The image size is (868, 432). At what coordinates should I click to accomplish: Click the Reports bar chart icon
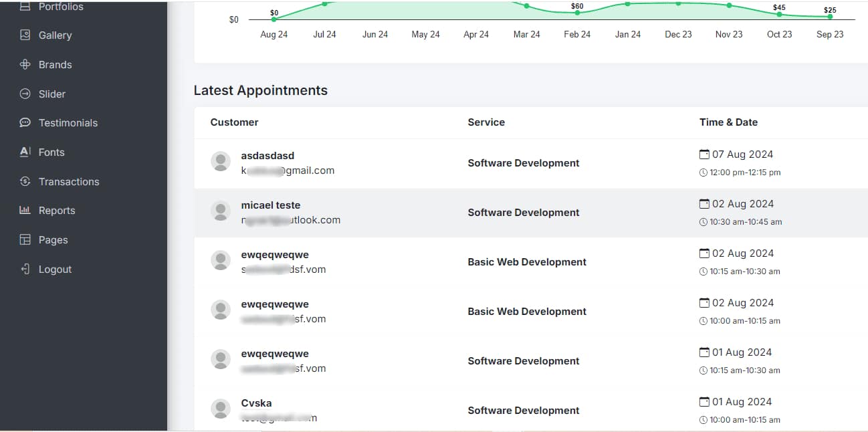click(25, 210)
